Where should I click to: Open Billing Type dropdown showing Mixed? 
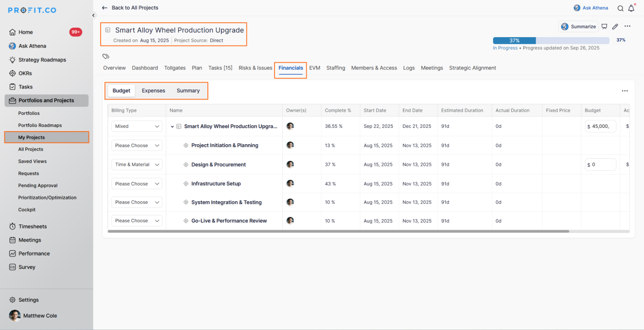pos(137,126)
